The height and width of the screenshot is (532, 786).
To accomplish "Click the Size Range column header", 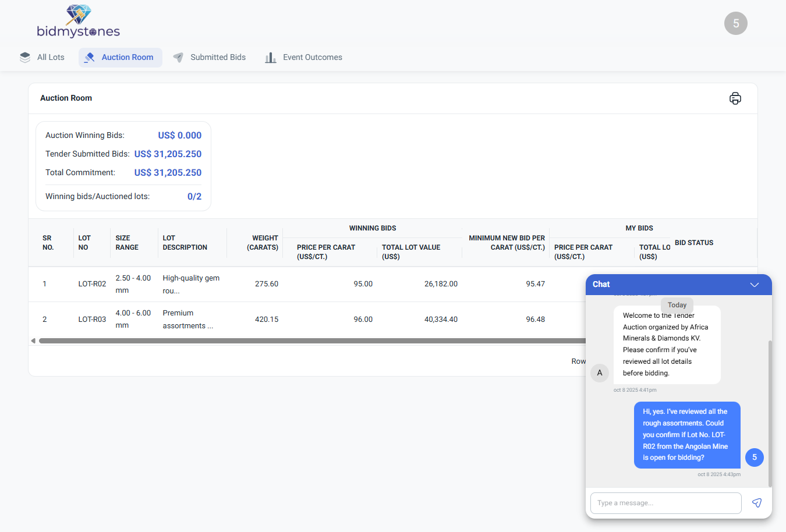I will point(127,243).
